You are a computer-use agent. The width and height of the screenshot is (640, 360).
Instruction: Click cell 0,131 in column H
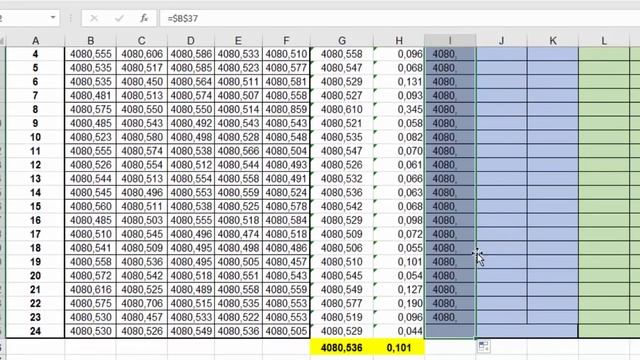399,82
